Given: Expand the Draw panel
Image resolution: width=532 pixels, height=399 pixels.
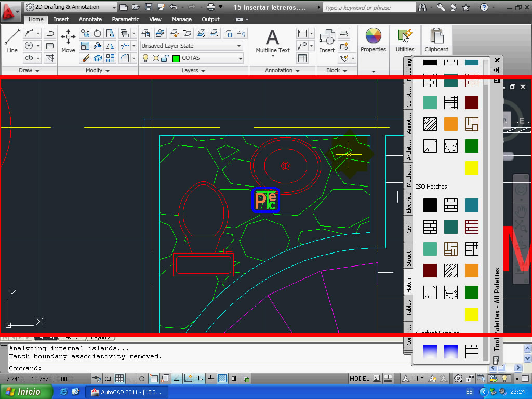Looking at the screenshot, I should point(29,70).
